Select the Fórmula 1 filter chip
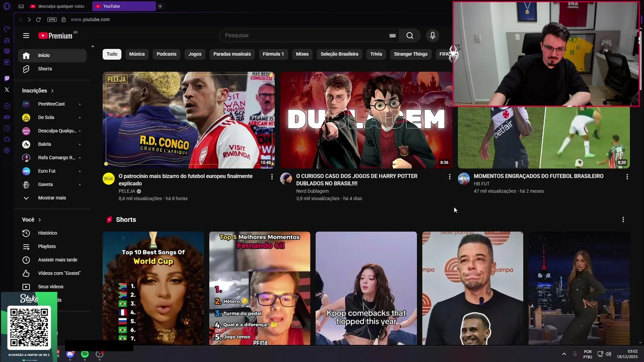This screenshot has height=362, width=644. tap(273, 54)
